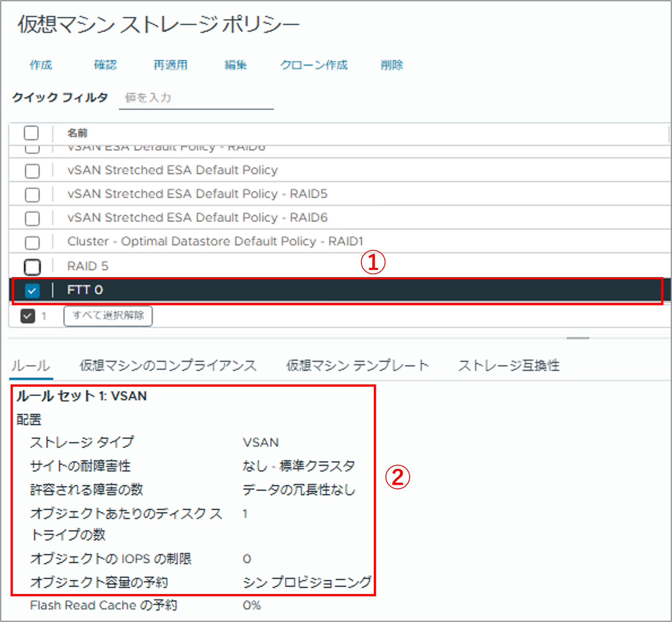The width and height of the screenshot is (672, 622).
Task: Click the Flash Read Cache の予約 label
Action: 103,605
